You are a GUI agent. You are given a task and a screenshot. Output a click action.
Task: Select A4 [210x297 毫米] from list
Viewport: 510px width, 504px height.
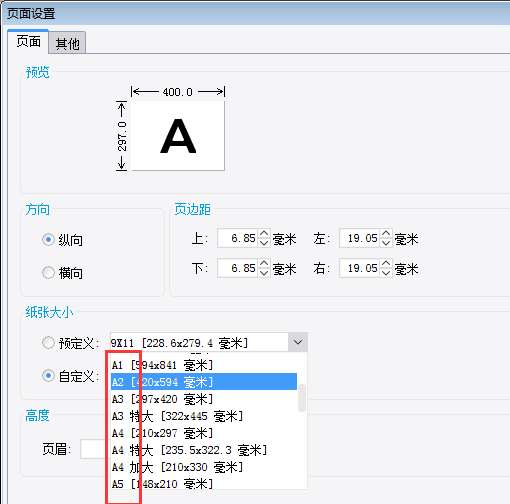pyautogui.click(x=204, y=433)
